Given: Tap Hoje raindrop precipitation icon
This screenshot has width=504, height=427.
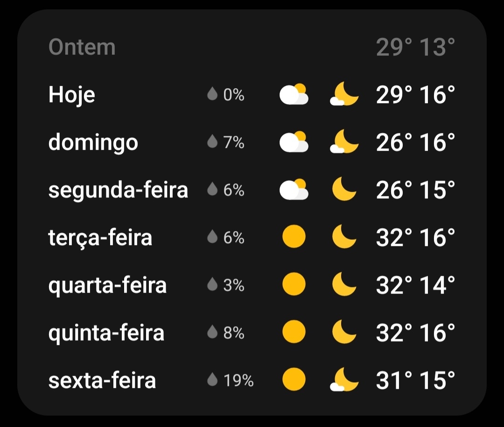Looking at the screenshot, I should [212, 95].
